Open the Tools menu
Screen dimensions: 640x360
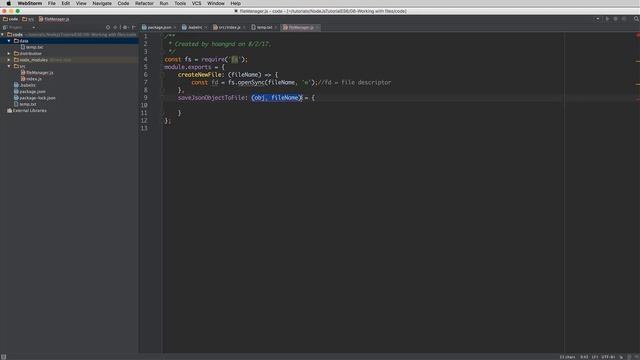point(180,3)
